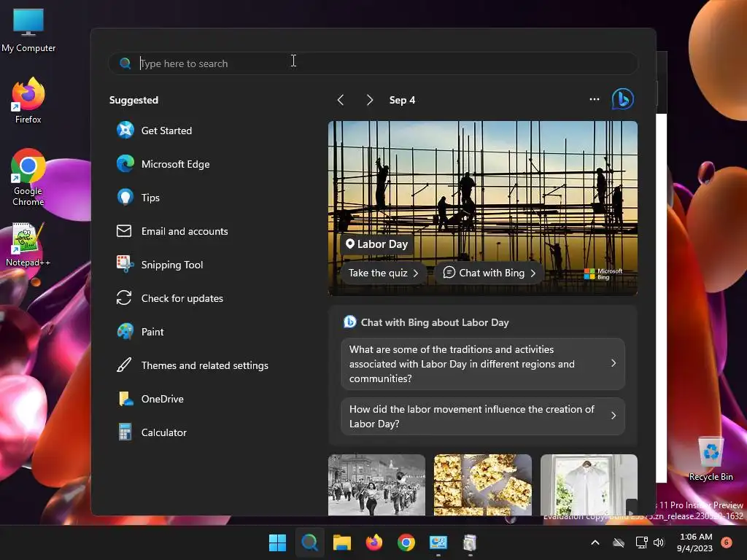747x560 pixels.
Task: Click the Type here to search field
Action: click(x=373, y=63)
